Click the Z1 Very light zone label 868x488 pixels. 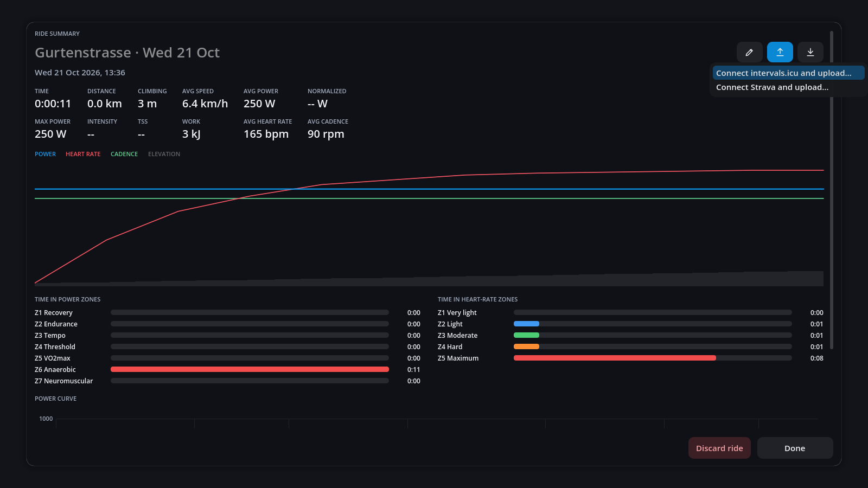(x=457, y=313)
